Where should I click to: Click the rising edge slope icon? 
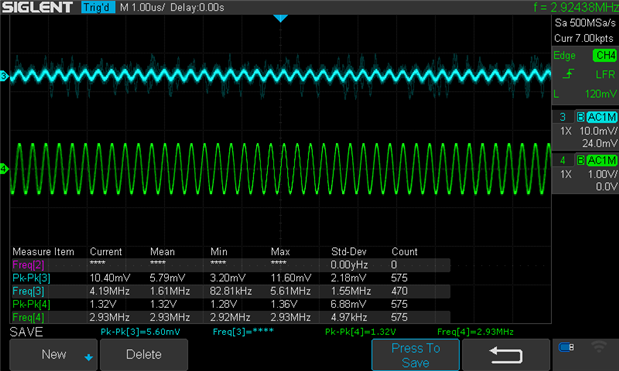[x=568, y=74]
